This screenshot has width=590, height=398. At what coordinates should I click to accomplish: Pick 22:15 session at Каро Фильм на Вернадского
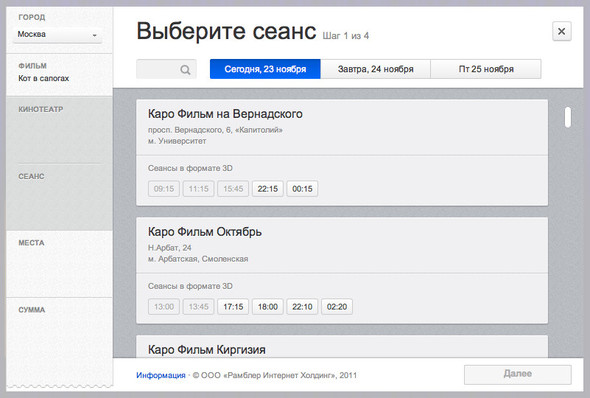click(268, 189)
